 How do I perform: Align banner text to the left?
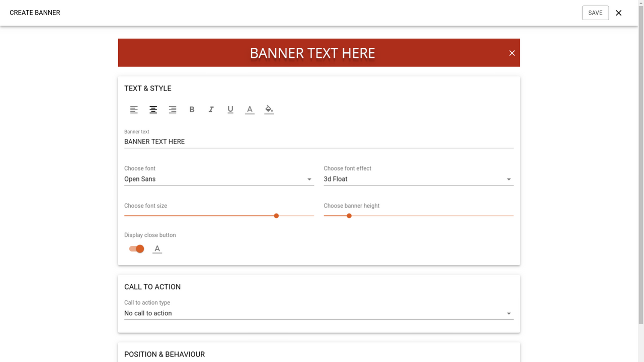click(x=134, y=110)
